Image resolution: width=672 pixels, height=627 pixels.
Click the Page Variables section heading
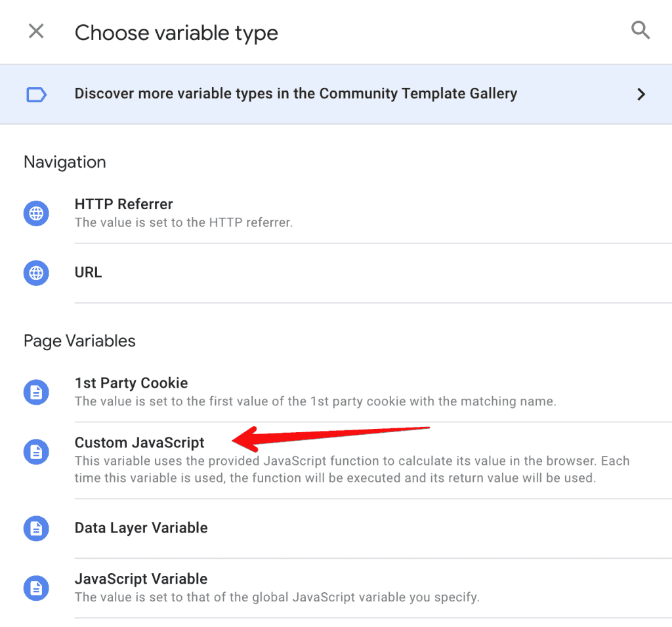(x=79, y=340)
